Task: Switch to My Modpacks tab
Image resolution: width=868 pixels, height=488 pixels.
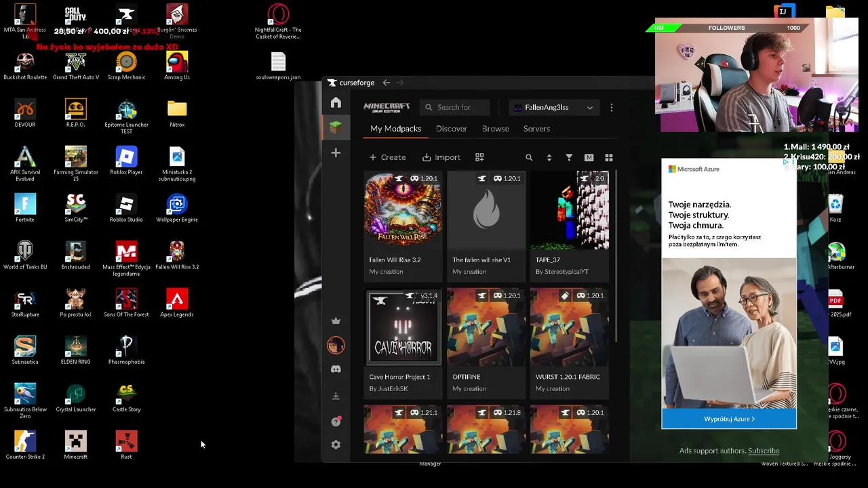Action: point(395,129)
